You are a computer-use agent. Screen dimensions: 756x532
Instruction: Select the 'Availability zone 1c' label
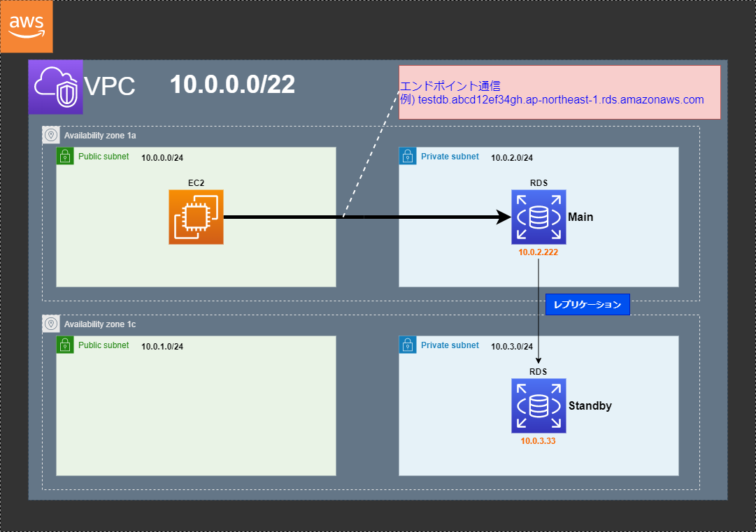click(100, 324)
